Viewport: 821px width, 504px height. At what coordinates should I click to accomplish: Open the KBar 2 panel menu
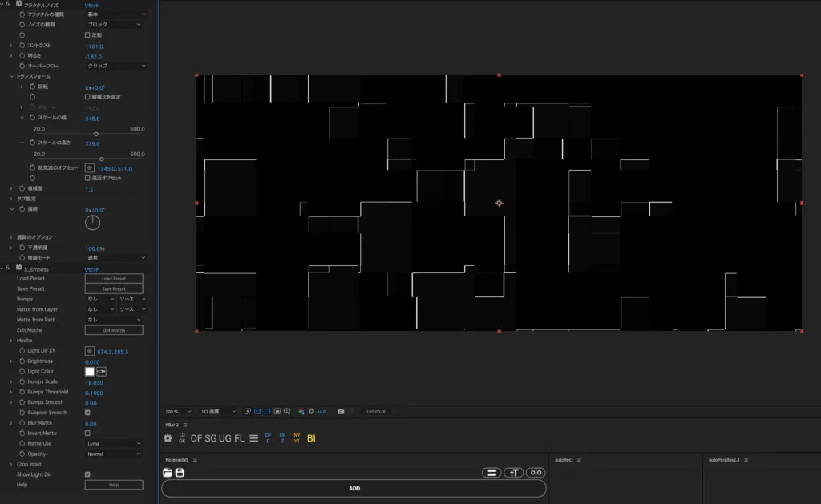185,425
